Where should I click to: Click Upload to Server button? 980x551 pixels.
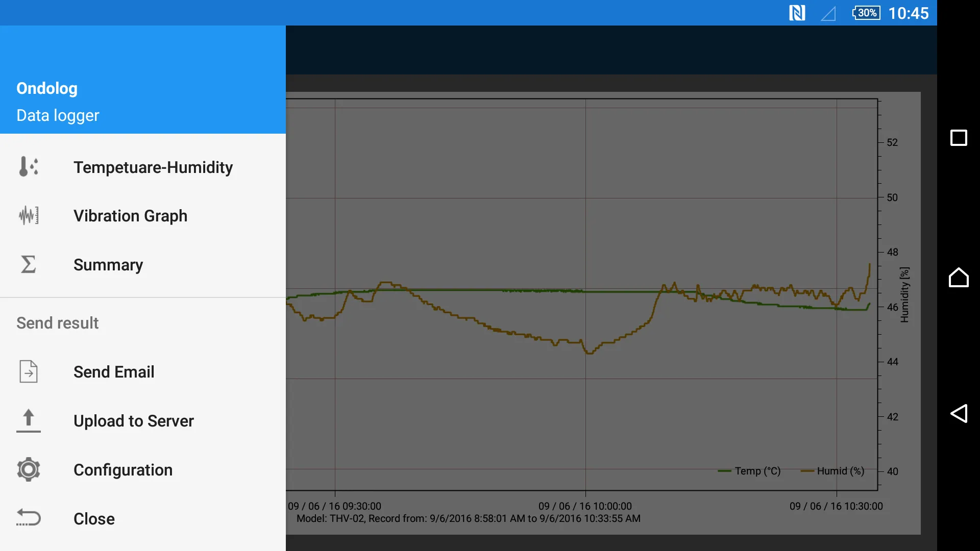134,420
